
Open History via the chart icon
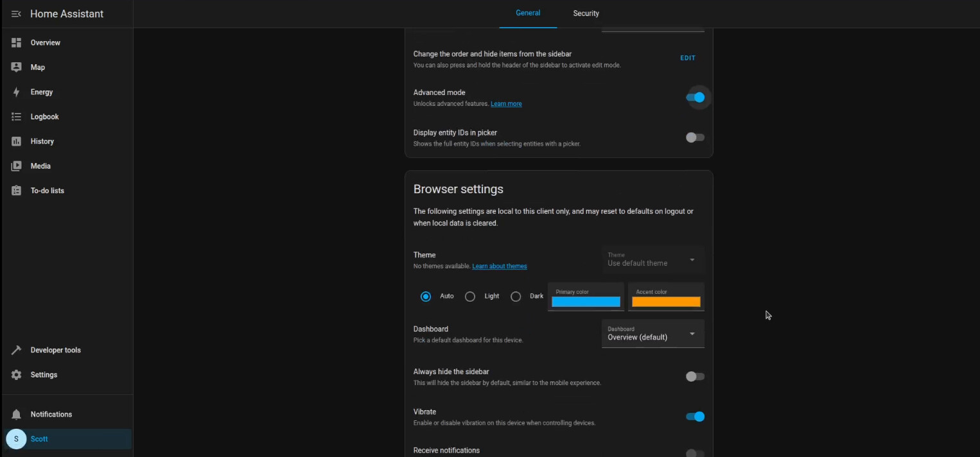[x=17, y=141]
